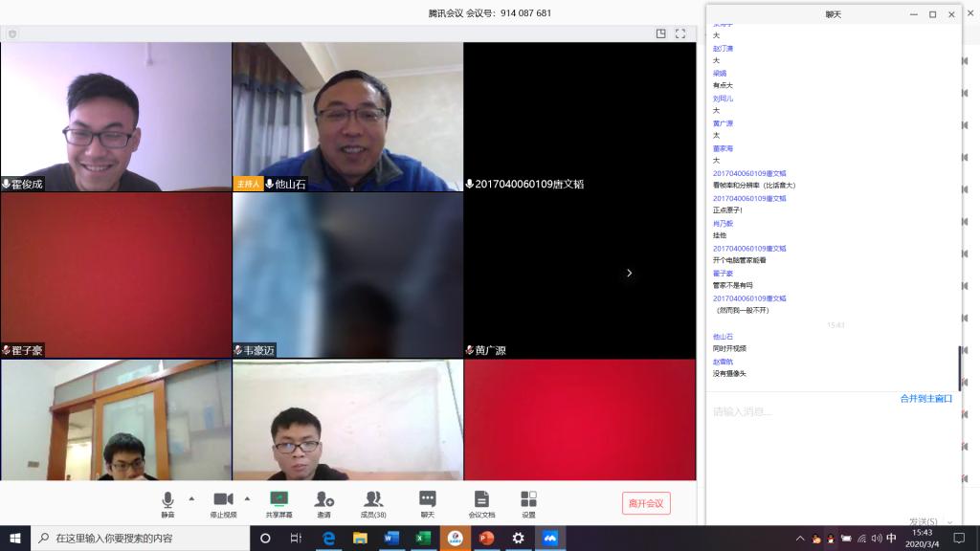This screenshot has height=551, width=980.
Task: Open 会议文档 meeting documents
Action: click(x=481, y=501)
